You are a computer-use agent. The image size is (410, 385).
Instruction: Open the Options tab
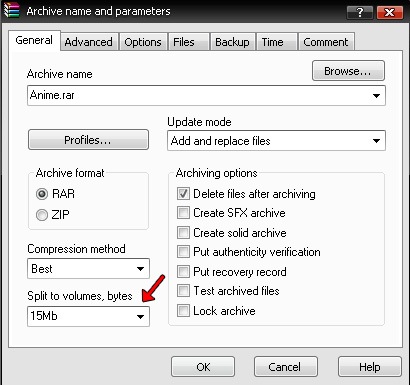pyautogui.click(x=143, y=42)
